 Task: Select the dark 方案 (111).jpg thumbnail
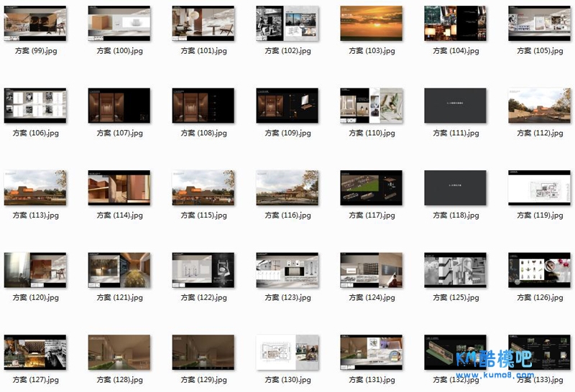455,106
